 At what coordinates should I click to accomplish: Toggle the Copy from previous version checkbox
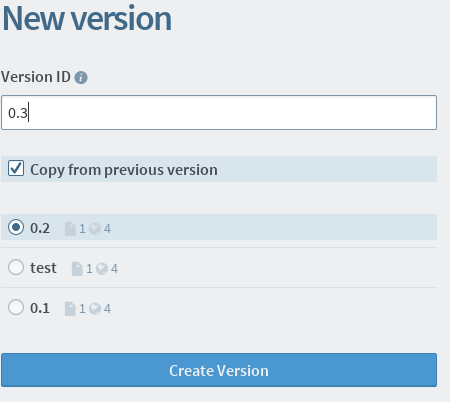tap(16, 168)
